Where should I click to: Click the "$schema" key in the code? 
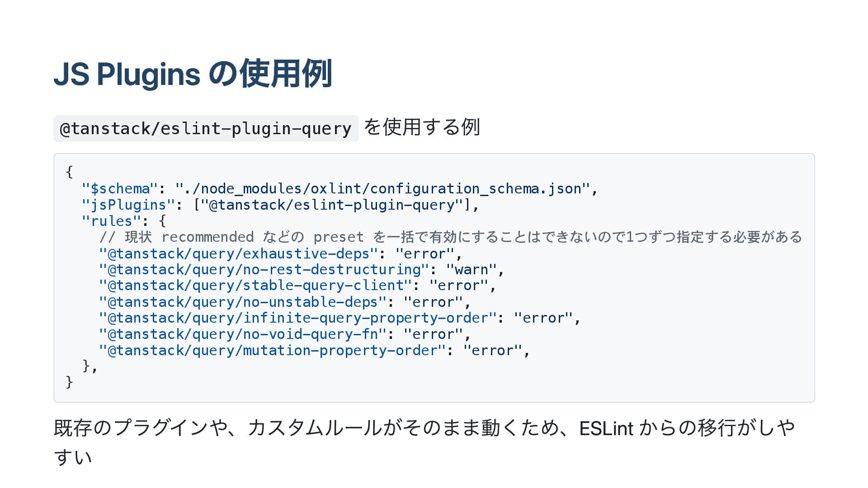point(120,188)
